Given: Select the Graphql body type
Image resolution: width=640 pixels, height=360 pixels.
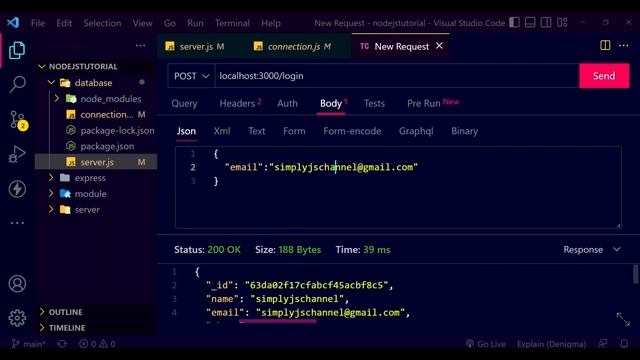Looking at the screenshot, I should pos(416,131).
